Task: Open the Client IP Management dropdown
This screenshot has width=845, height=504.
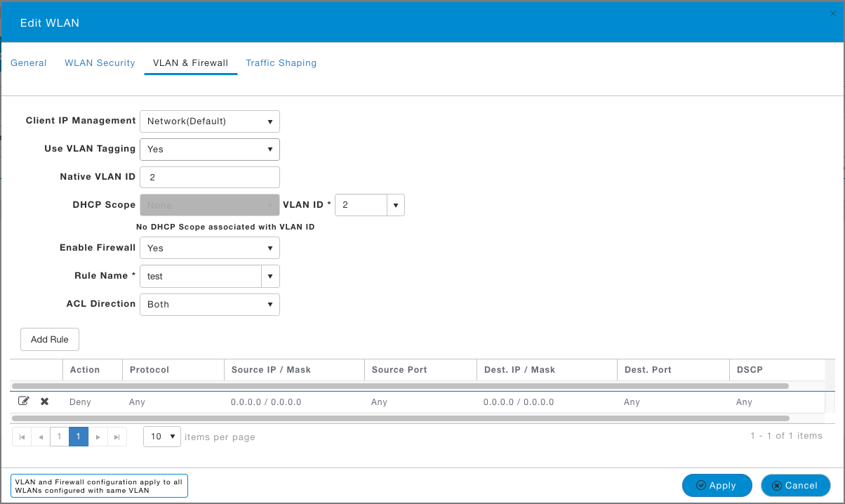Action: (269, 121)
